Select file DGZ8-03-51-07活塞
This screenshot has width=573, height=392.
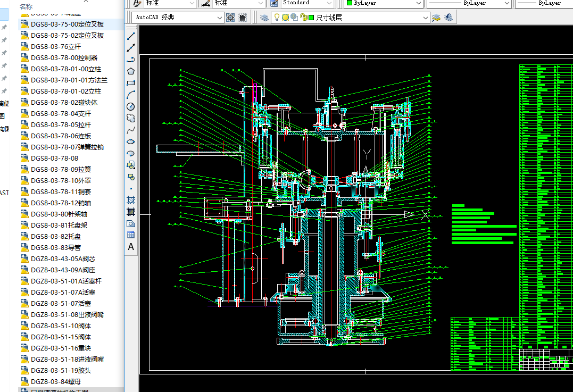click(61, 303)
